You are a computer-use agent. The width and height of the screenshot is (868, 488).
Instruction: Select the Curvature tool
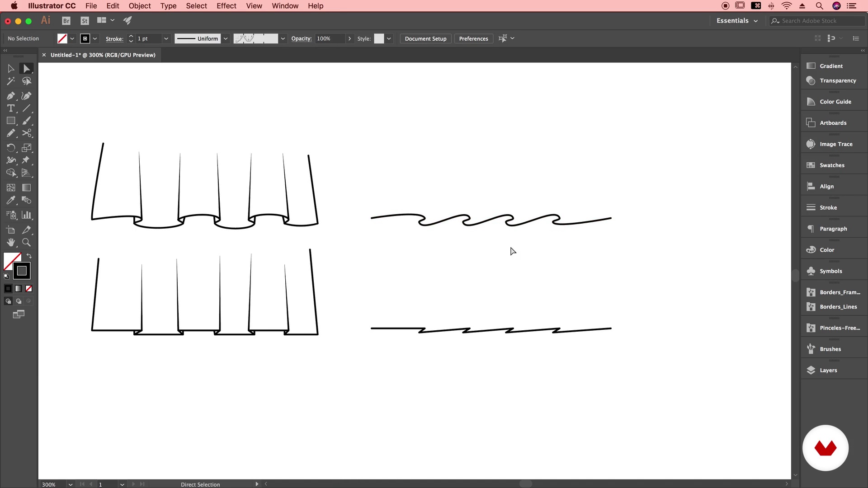[x=27, y=96]
